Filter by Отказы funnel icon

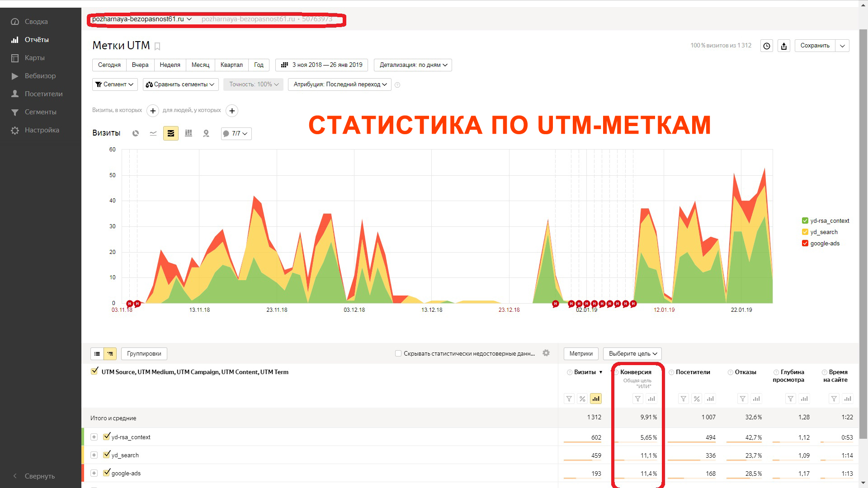tap(743, 399)
